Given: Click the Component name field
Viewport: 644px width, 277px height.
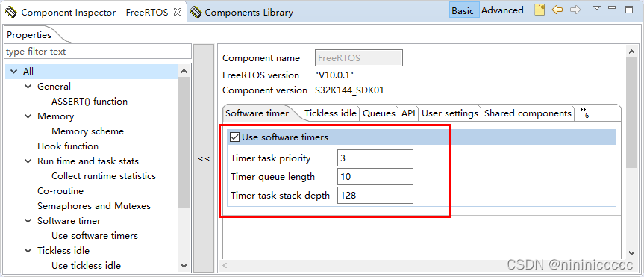Looking at the screenshot, I should (359, 58).
